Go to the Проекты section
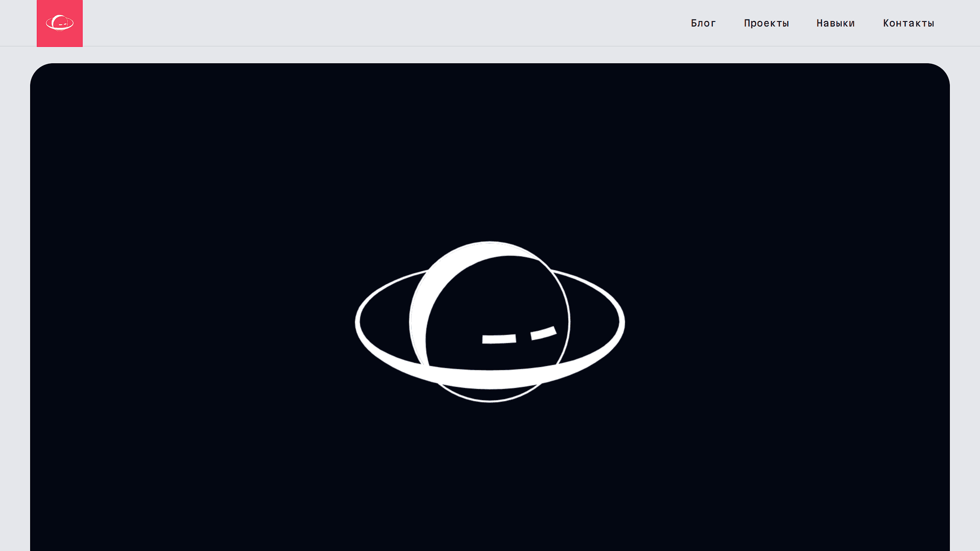 [766, 23]
